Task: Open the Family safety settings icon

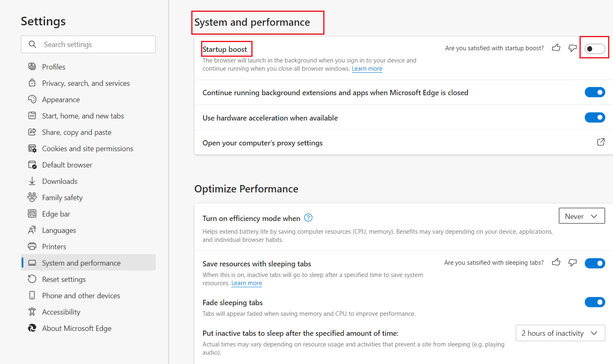Action: [x=32, y=197]
